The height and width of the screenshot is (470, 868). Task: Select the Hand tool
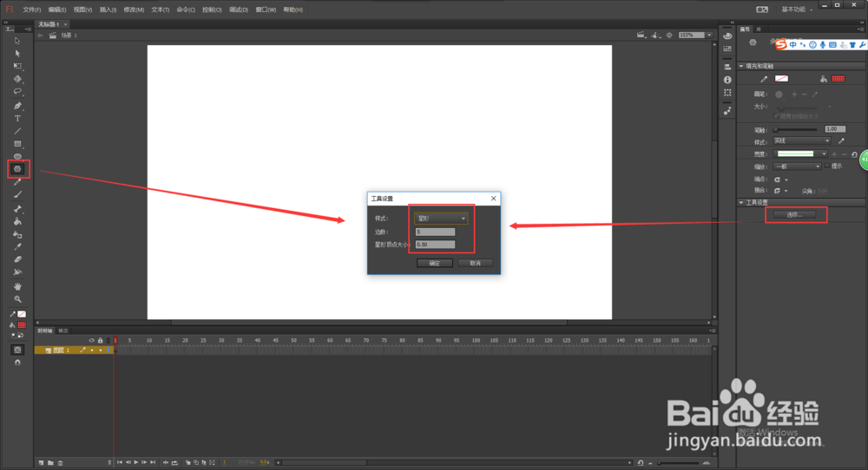pyautogui.click(x=17, y=286)
